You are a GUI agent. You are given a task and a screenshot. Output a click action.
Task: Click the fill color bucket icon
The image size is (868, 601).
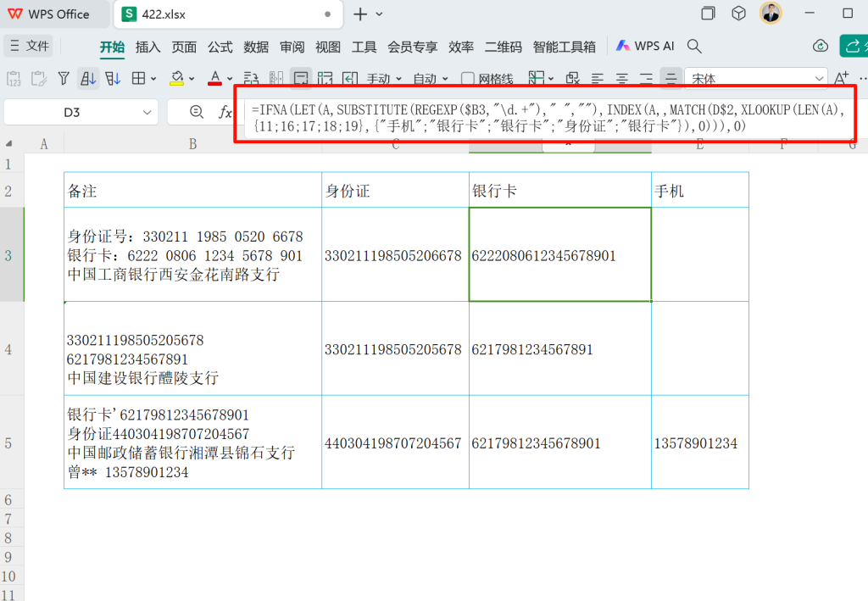coord(177,79)
